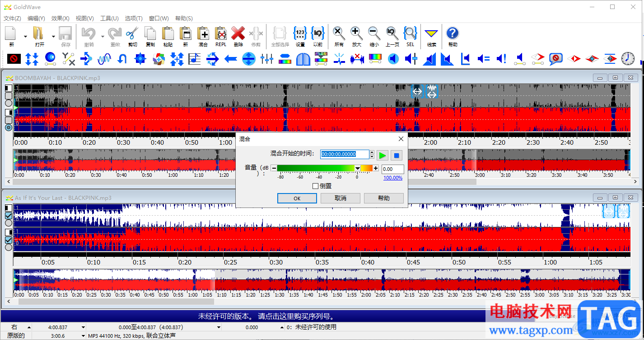Click the music note staff effect icon
Screen dimensions: 644x340
195,59
